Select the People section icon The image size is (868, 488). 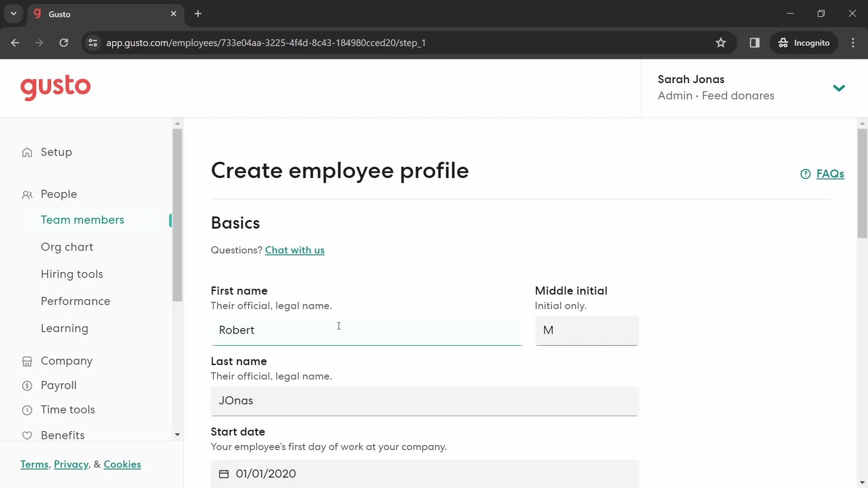(28, 194)
